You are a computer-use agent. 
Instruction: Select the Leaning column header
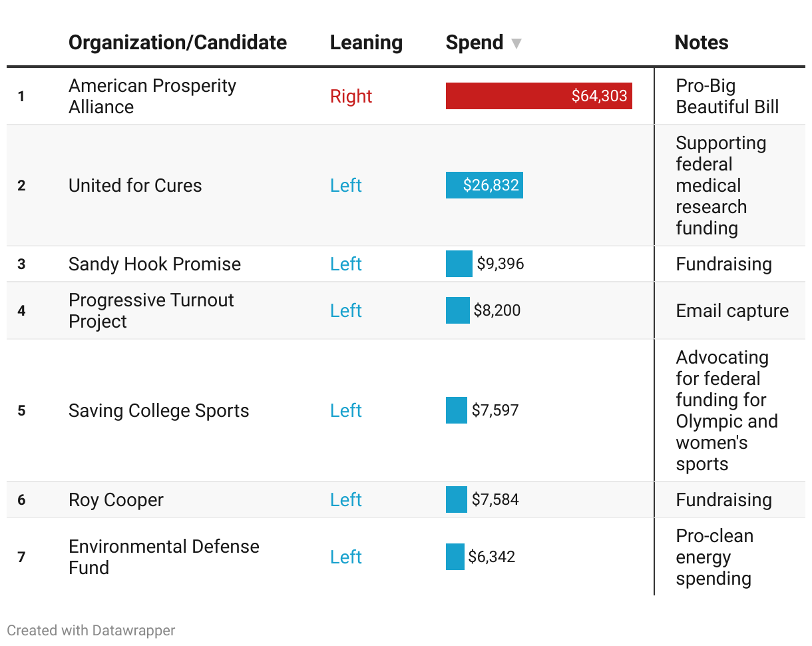(x=366, y=43)
